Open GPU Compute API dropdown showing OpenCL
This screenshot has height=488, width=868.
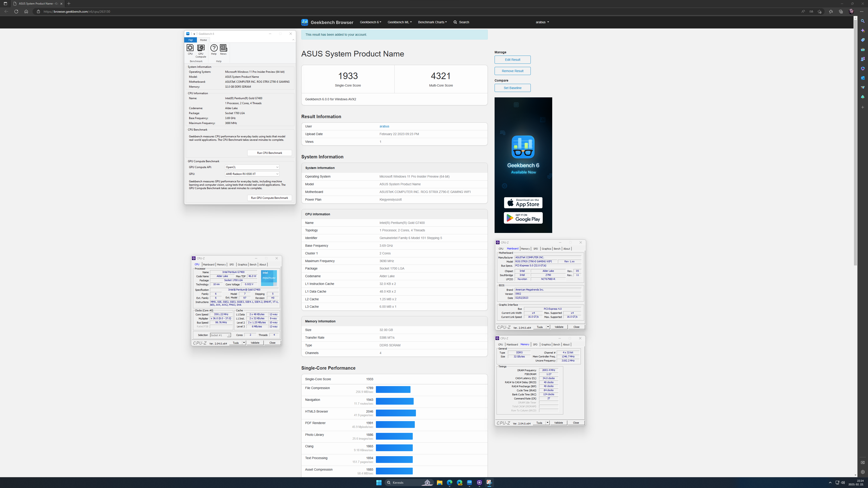252,167
